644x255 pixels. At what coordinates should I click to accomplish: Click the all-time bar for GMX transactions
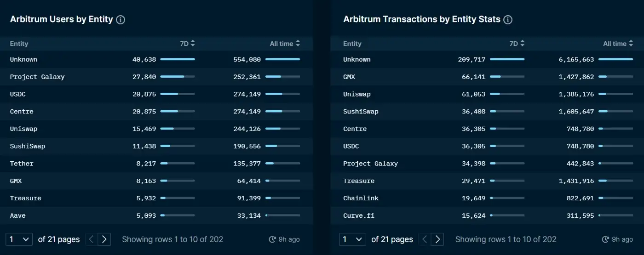tap(616, 77)
